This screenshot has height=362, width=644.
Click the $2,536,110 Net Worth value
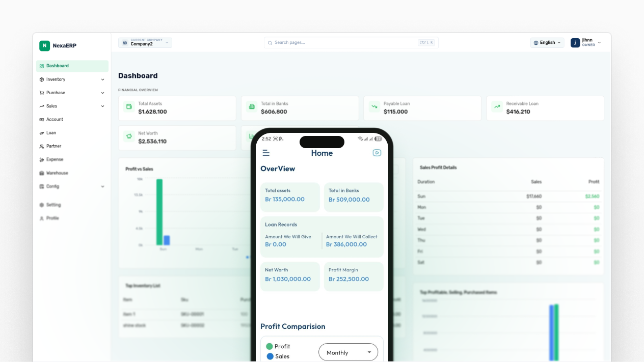(x=152, y=142)
